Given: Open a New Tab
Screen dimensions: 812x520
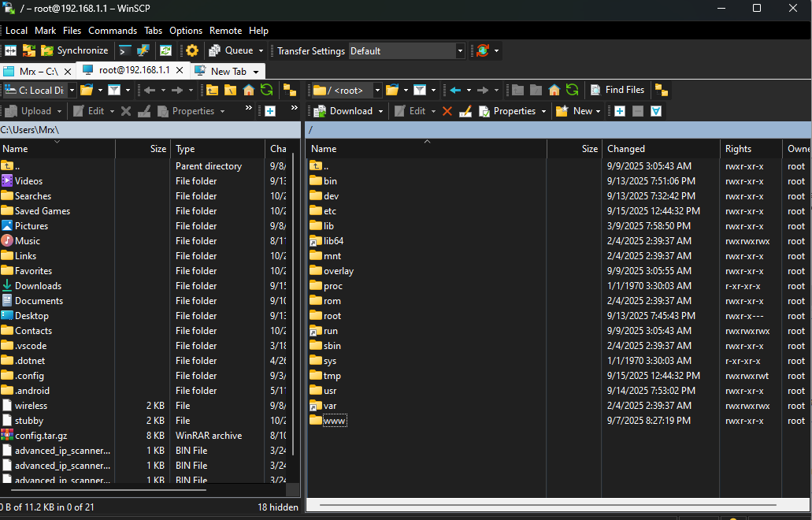Looking at the screenshot, I should 223,72.
